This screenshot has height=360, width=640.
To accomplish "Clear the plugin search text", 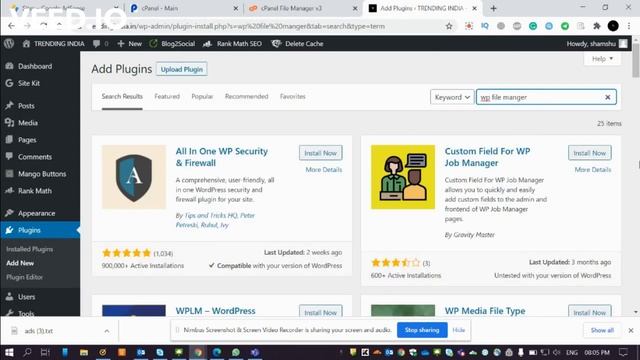I will (x=608, y=97).
